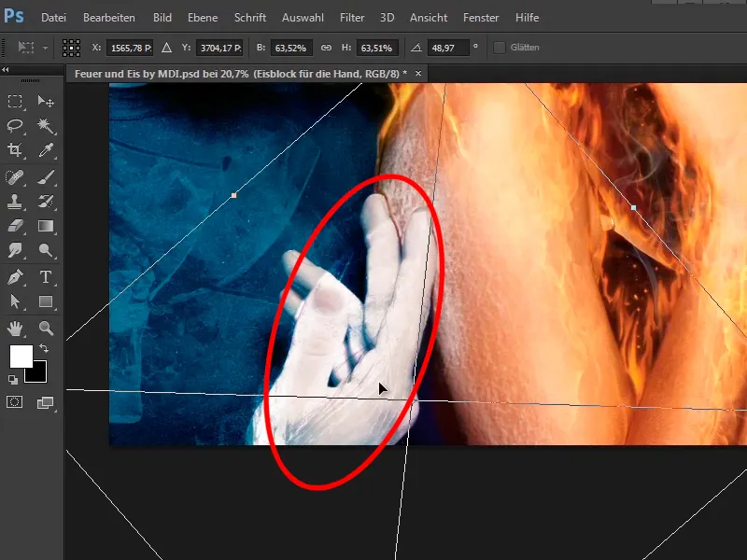
Task: Select the Eyedropper tool
Action: tap(46, 150)
